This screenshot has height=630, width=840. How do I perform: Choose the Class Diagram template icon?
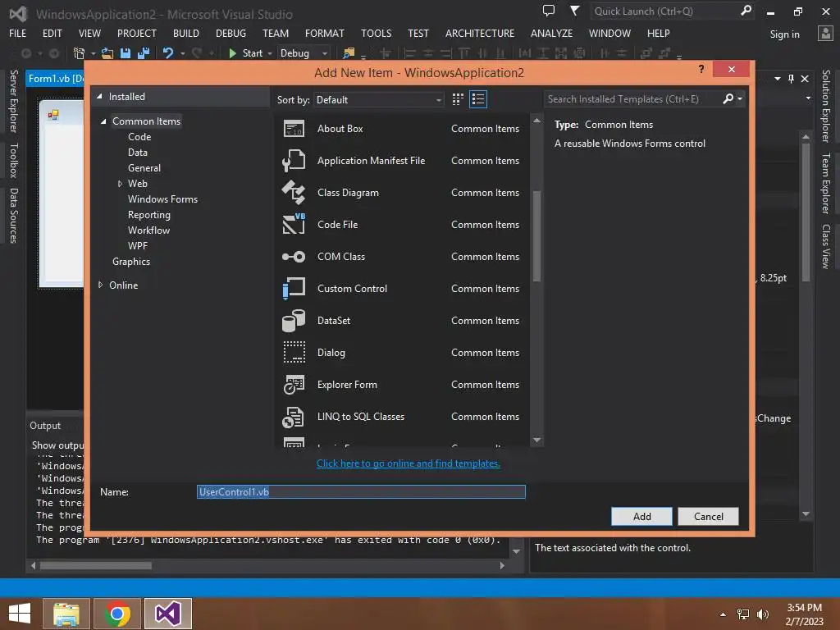click(x=294, y=192)
